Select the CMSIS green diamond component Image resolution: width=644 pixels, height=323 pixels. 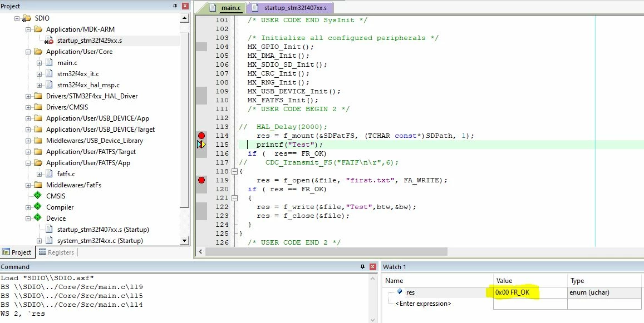point(37,196)
